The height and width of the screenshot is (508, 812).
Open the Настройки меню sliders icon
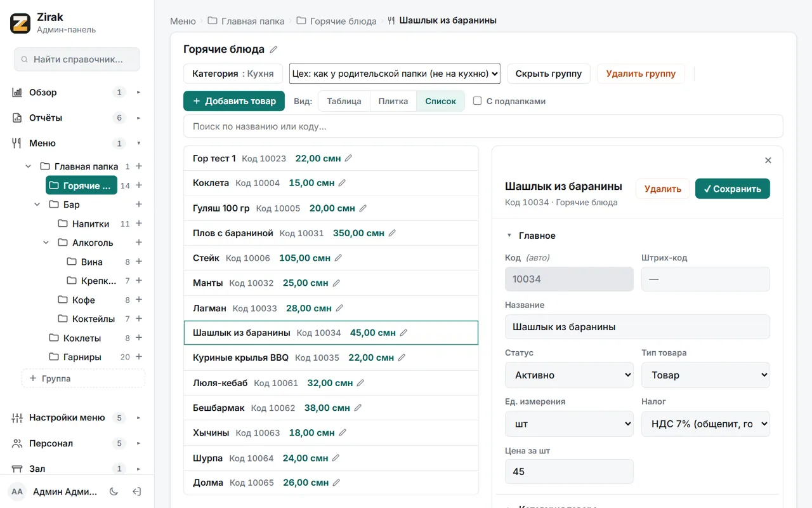pos(17,418)
